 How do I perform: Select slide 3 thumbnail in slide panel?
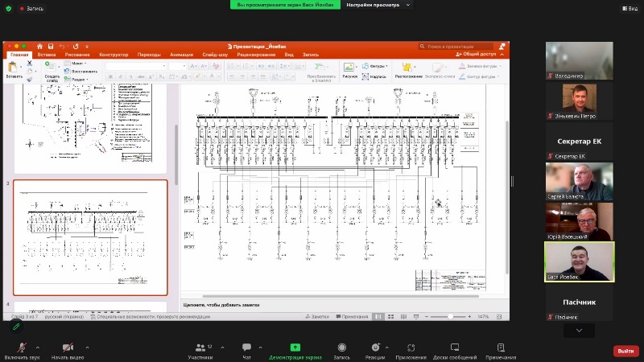pos(90,237)
